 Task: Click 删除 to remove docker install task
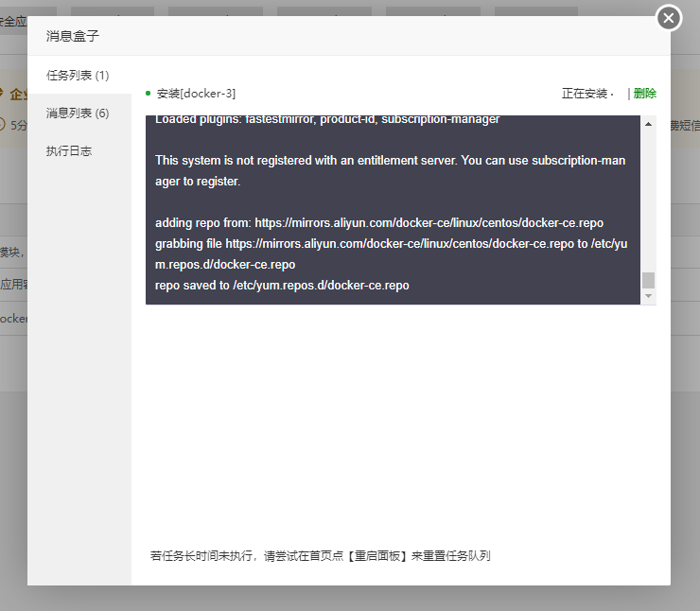tap(644, 94)
